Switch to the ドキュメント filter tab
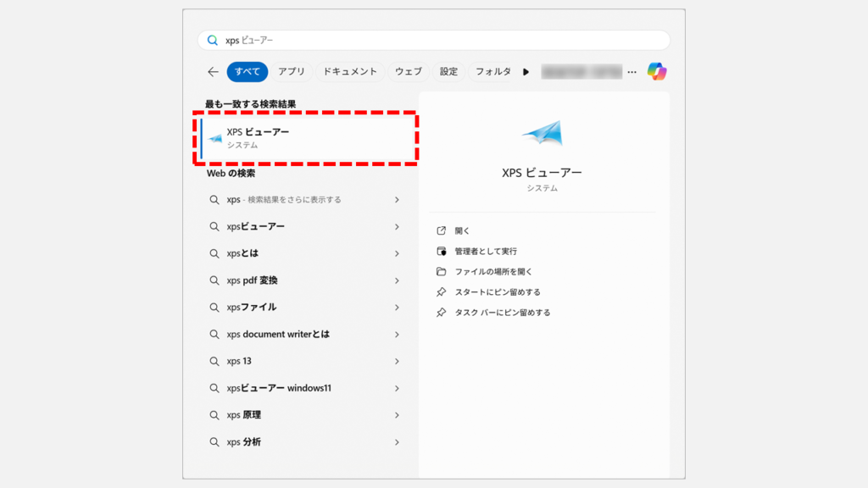The height and width of the screenshot is (488, 868). click(x=350, y=72)
